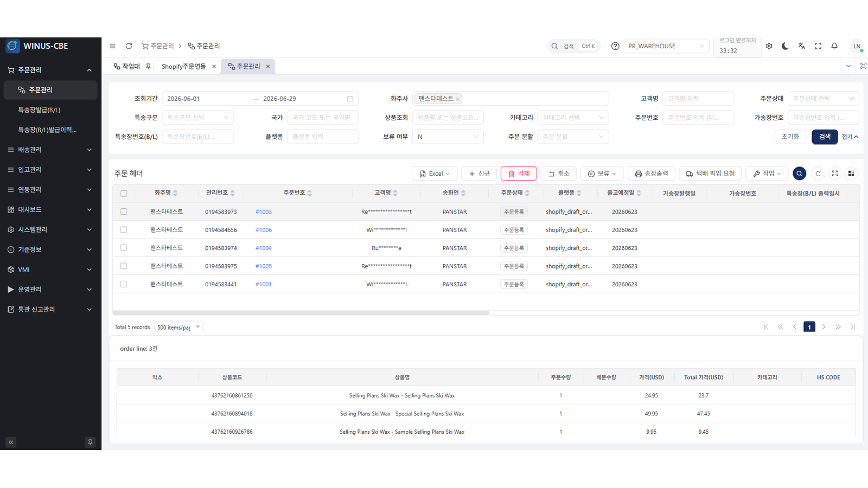This screenshot has width=868, height=488.
Task: Expand 연동관리 sidebar menu
Action: tap(50, 190)
